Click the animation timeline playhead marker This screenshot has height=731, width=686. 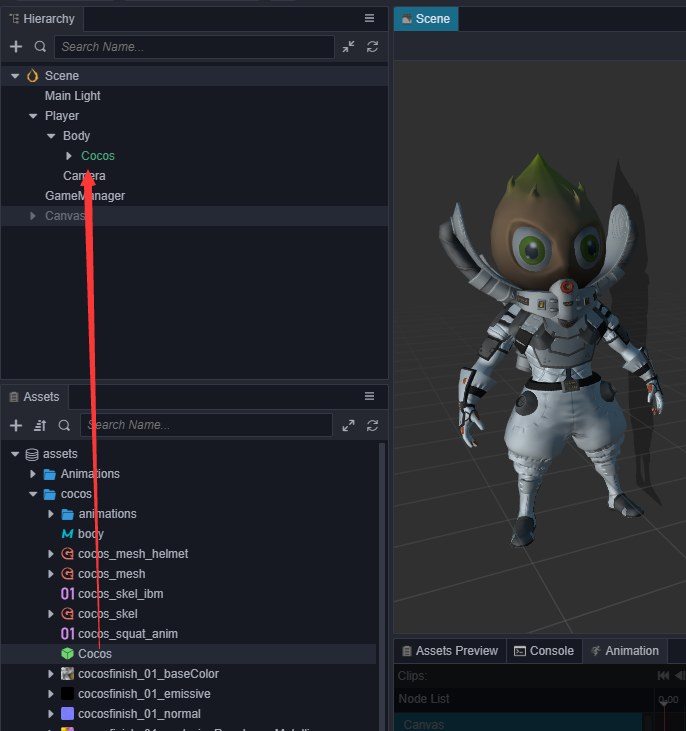pos(665,703)
